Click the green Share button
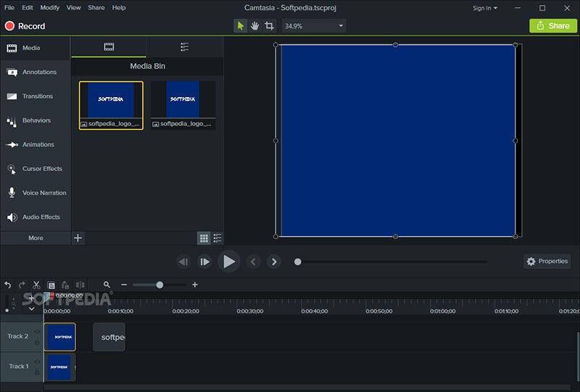This screenshot has width=580, height=392. click(552, 26)
